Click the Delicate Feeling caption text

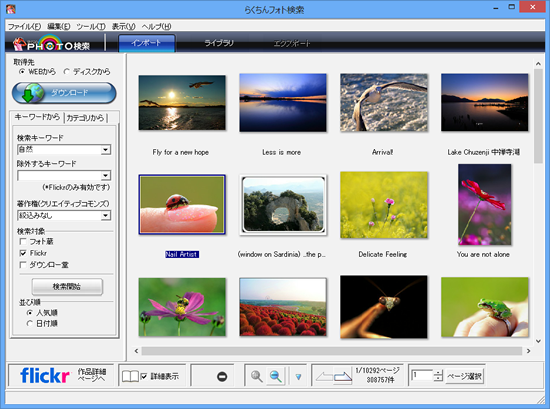point(383,254)
